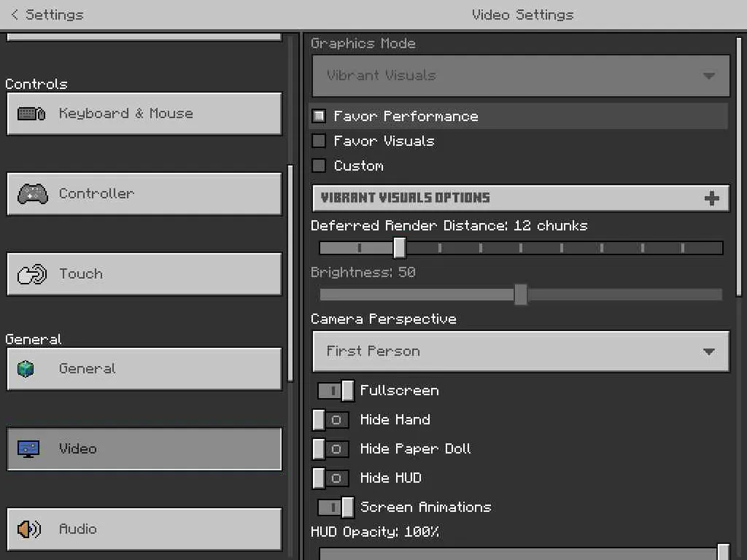This screenshot has width=747, height=560.
Task: Click the Video monitor icon
Action: point(28,449)
